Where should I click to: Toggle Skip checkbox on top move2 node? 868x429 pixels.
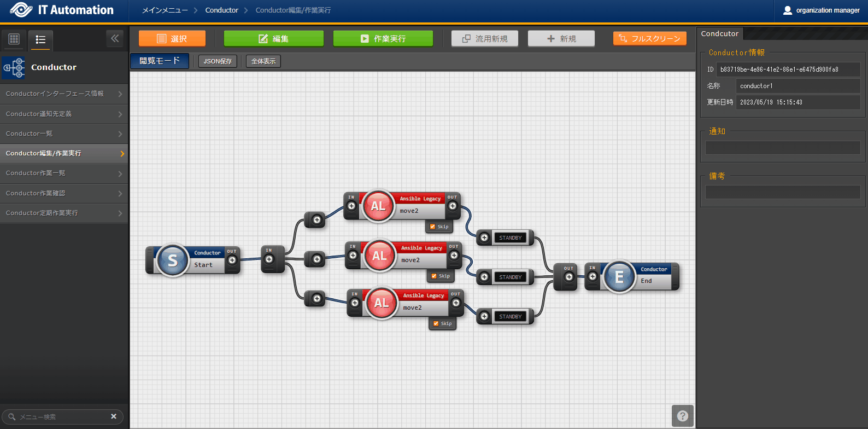[433, 227]
